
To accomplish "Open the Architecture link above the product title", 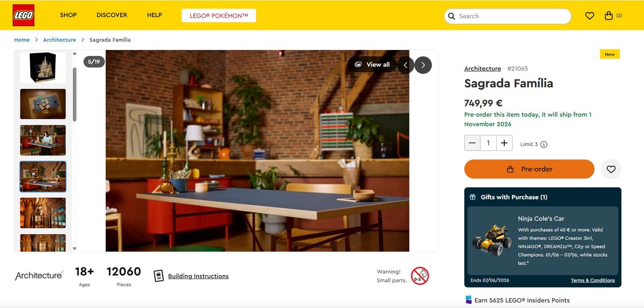I will [x=482, y=68].
